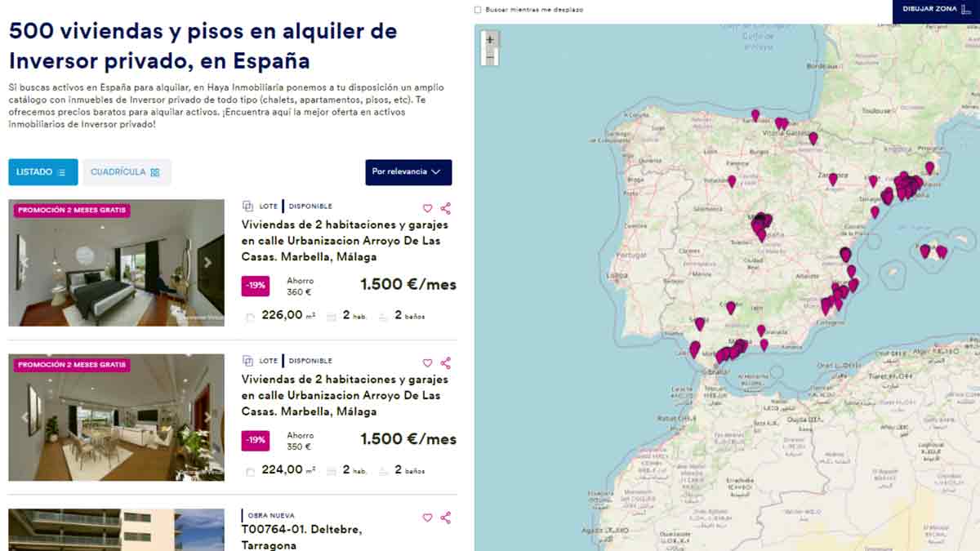This screenshot has width=980, height=551.
Task: Share the 226 m² Marbella listing
Action: pos(445,208)
